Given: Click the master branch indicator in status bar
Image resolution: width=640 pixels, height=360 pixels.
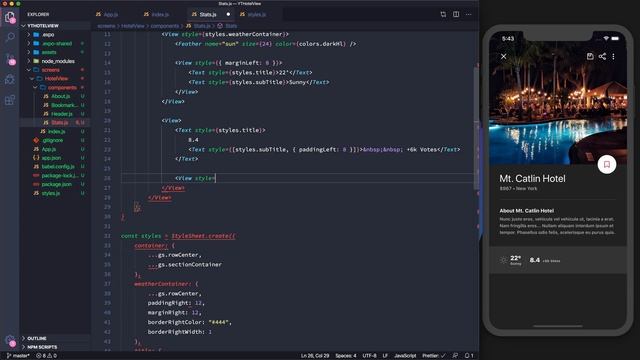Looking at the screenshot, I should (18, 356).
